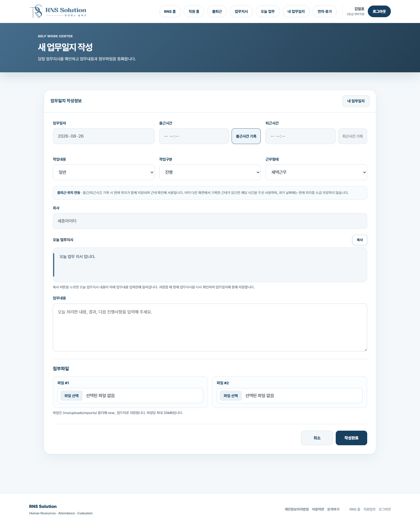This screenshot has width=420, height=526.
Task: Submit with the 작성완료 button
Action: [351, 438]
